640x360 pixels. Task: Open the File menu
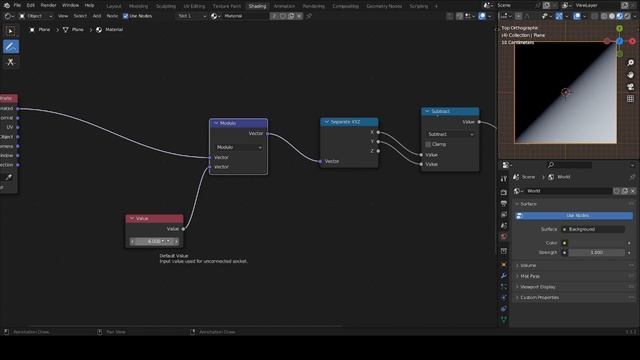coord(17,5)
